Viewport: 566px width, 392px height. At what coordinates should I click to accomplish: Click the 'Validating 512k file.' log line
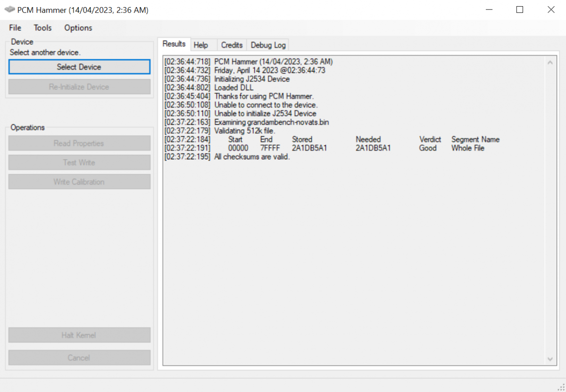point(220,131)
